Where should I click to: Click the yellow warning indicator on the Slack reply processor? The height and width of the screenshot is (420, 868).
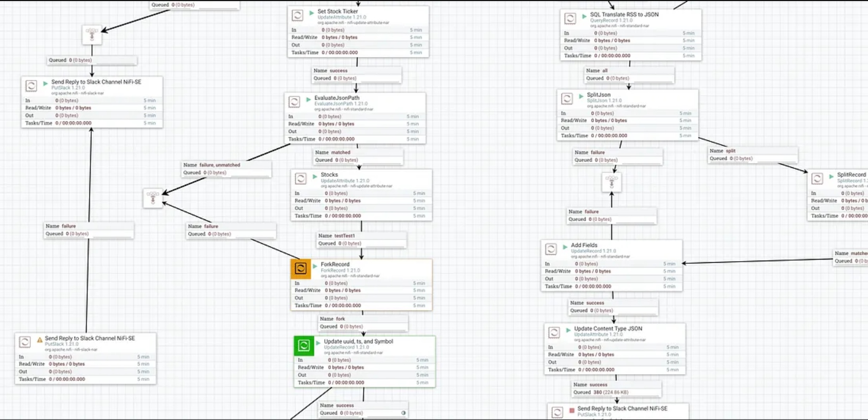[x=40, y=340]
